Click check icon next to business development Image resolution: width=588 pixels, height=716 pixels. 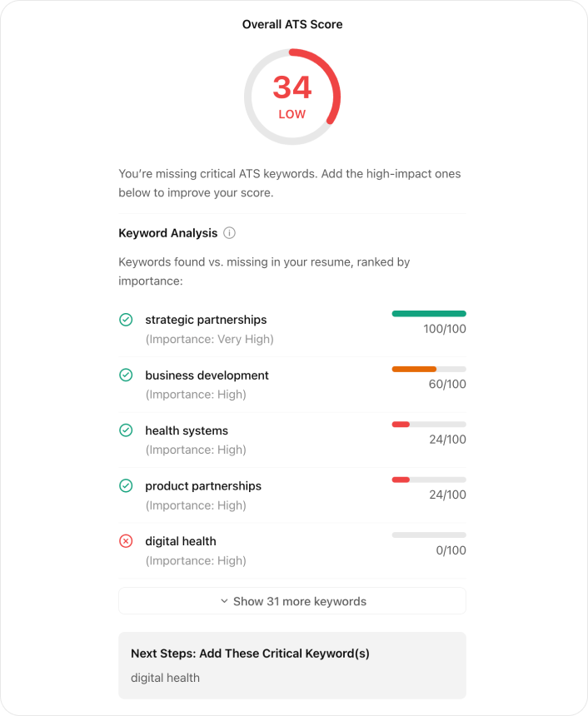tap(126, 375)
